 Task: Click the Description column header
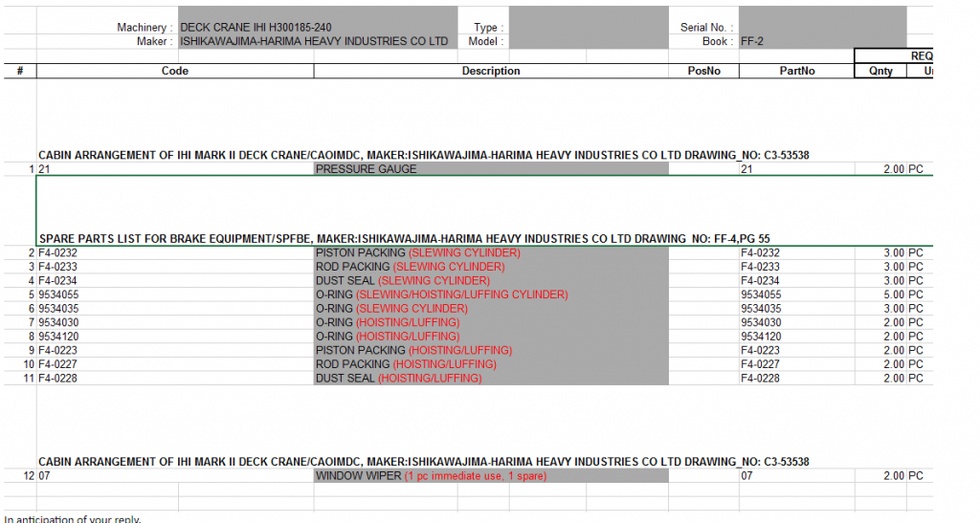490,71
